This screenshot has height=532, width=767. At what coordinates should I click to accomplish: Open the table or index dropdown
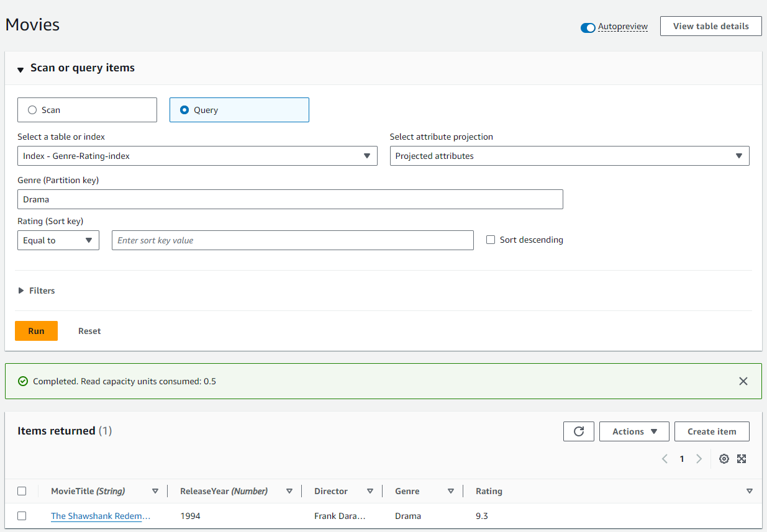(197, 156)
